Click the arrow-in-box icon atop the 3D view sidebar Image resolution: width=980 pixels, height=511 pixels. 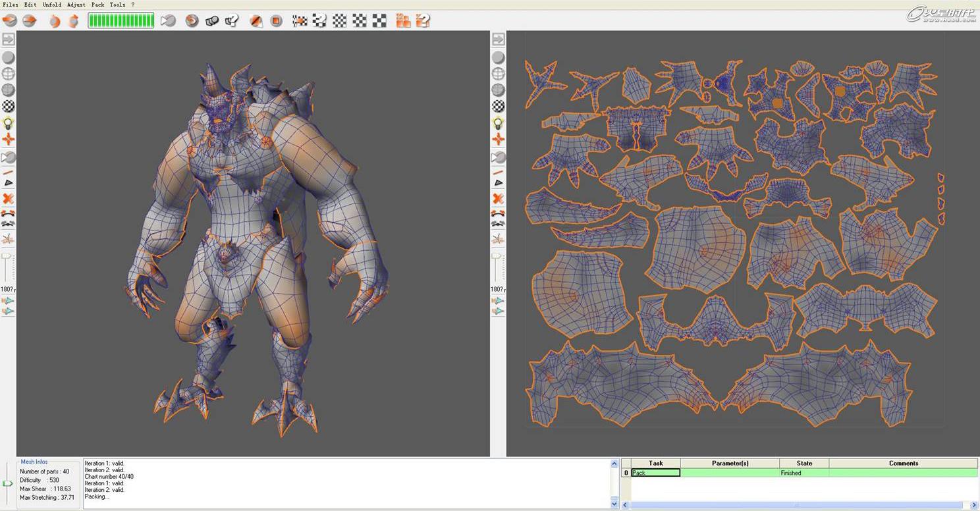pyautogui.click(x=9, y=40)
